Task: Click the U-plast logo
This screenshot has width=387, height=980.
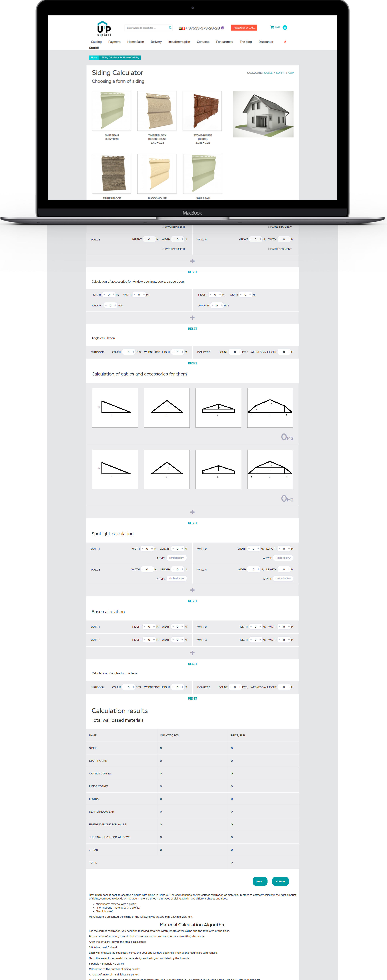Action: tap(104, 29)
